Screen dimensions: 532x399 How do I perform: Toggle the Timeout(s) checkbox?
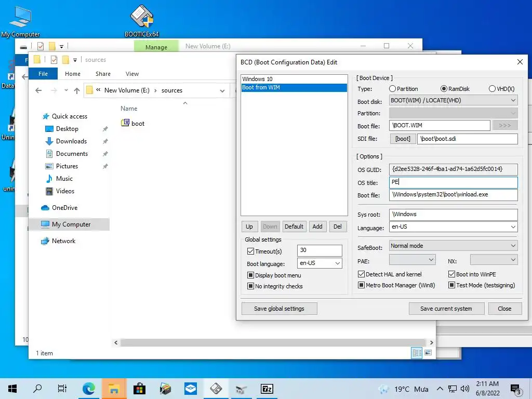pyautogui.click(x=251, y=251)
